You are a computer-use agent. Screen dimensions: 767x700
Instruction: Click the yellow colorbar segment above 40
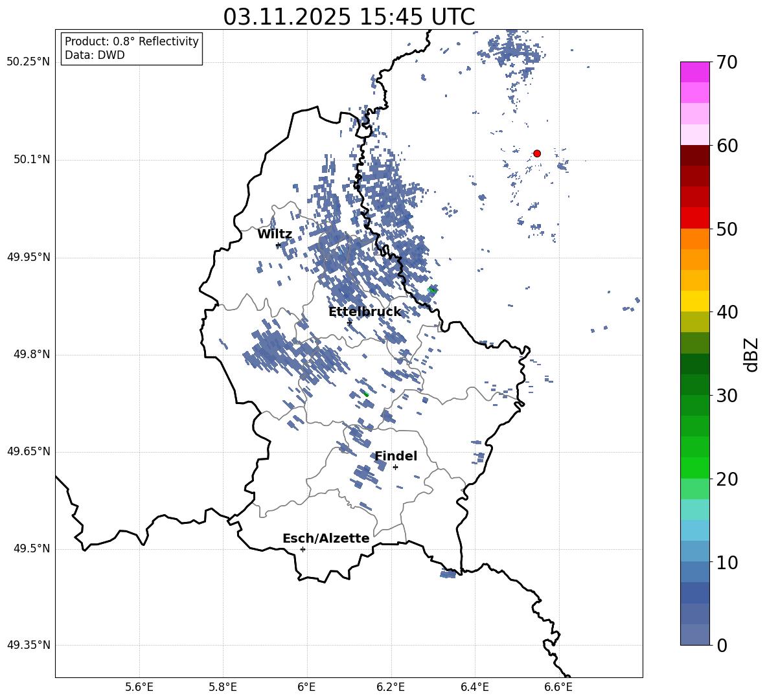(x=694, y=301)
